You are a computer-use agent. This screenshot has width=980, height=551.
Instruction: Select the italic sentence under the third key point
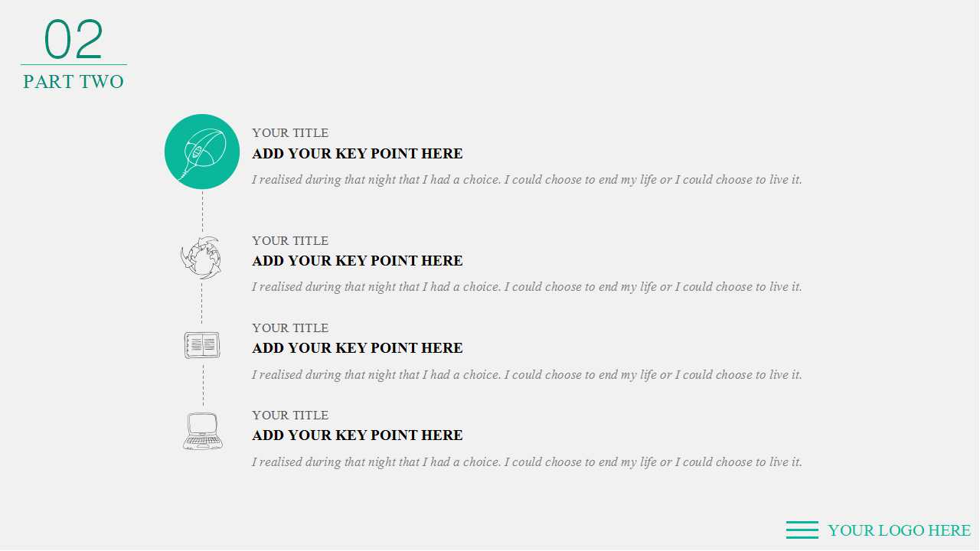[x=527, y=375]
